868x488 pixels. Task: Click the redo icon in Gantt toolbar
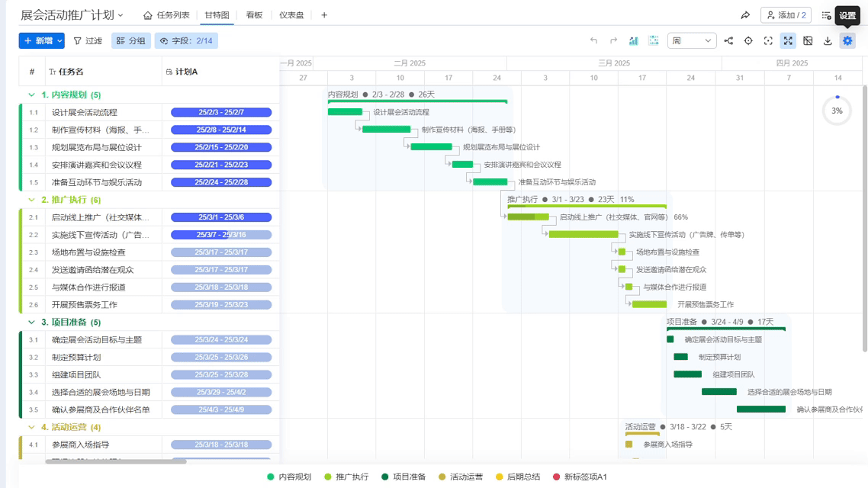point(613,40)
